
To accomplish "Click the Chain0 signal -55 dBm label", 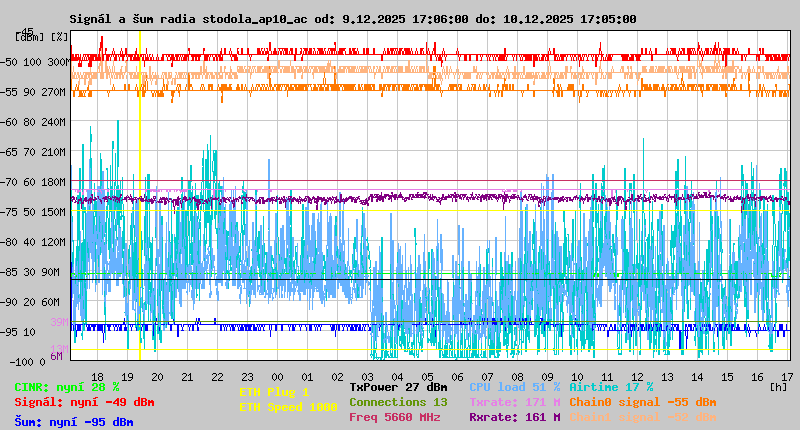I will click(x=642, y=402).
